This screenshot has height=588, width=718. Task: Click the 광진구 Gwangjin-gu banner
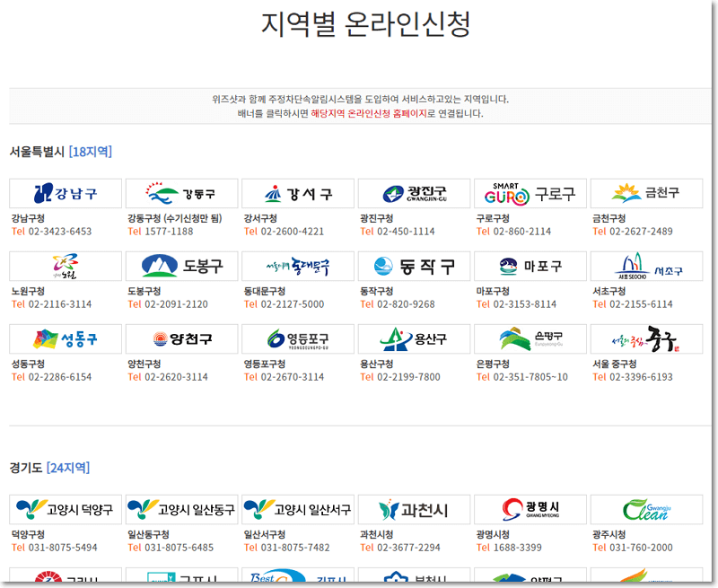[x=415, y=194]
